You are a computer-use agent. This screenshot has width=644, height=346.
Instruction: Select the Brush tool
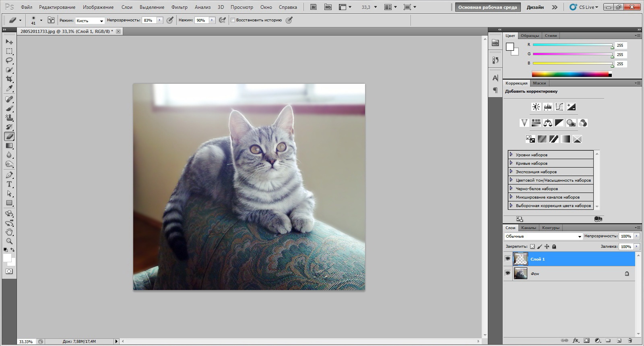coord(9,108)
